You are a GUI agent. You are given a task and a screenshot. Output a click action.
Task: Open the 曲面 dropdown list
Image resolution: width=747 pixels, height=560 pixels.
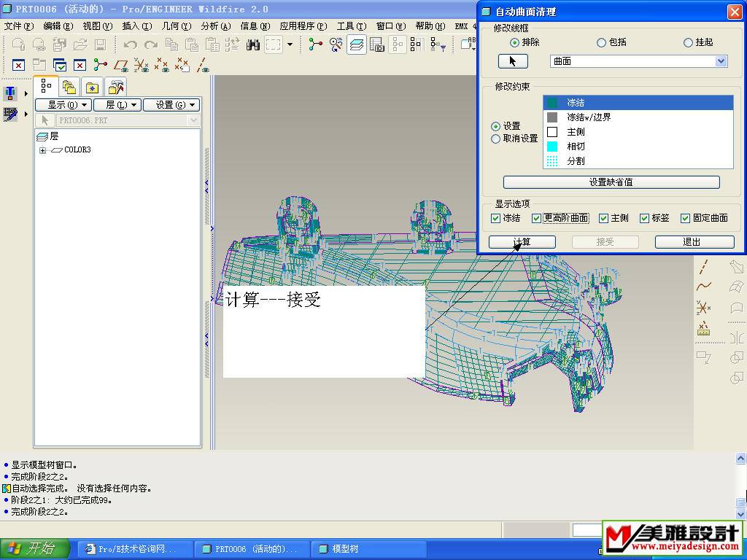point(721,61)
